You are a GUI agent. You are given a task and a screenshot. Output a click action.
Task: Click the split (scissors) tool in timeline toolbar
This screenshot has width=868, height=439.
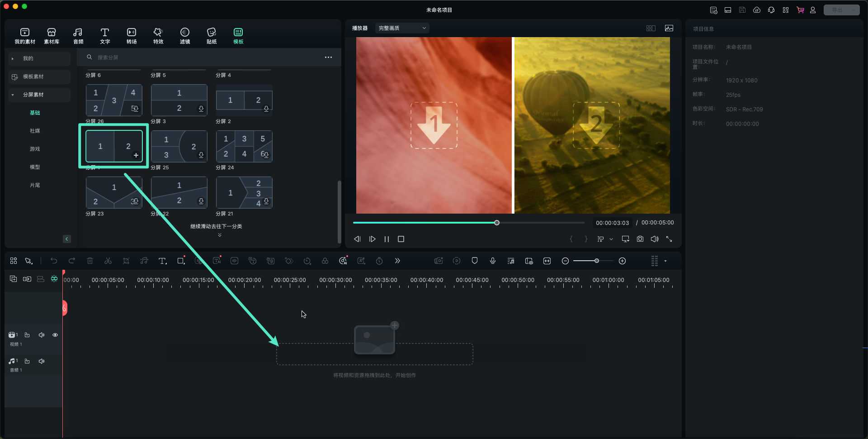[x=108, y=261]
